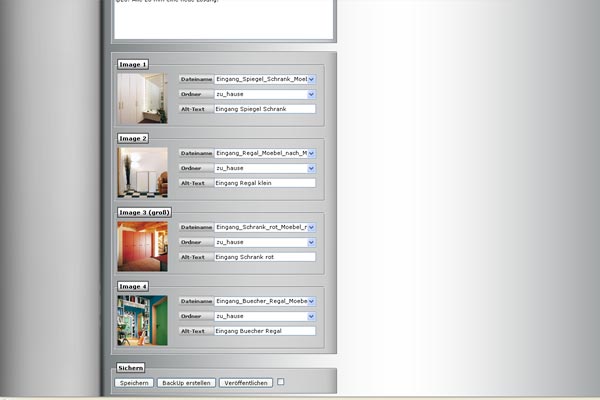Open Dateiname dropdown for Image 3
The image size is (600, 400).
(265, 227)
